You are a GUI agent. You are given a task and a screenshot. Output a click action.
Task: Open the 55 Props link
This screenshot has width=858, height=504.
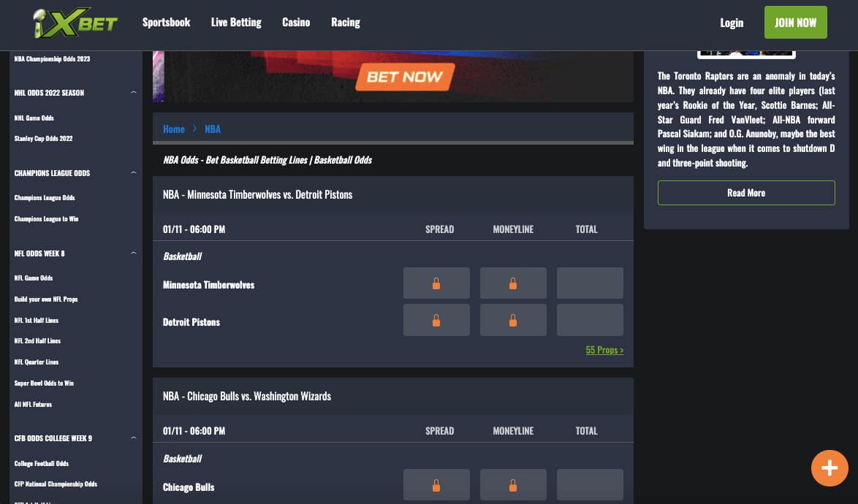tap(604, 350)
